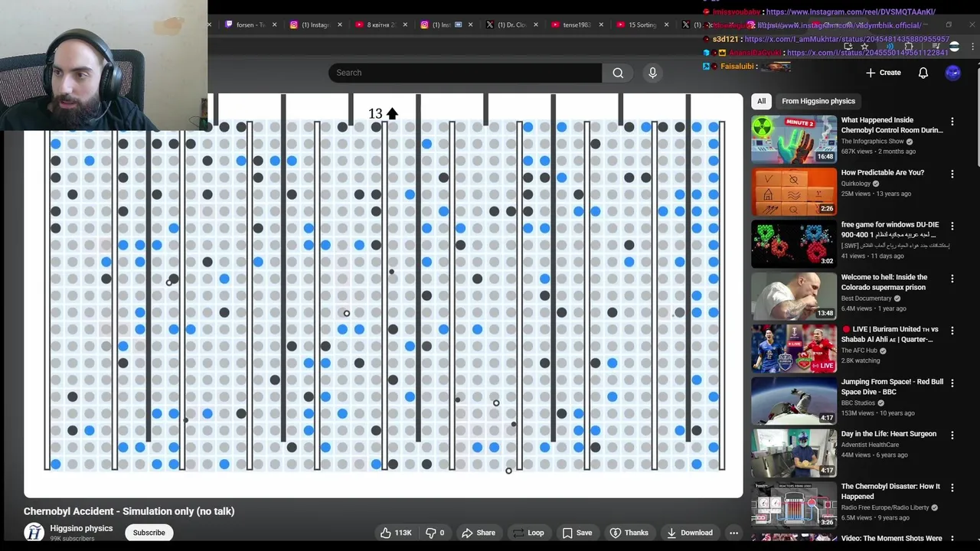Viewport: 980px width, 551px height.
Task: Open Colorado supermax prison video thumbnail
Action: (x=793, y=295)
